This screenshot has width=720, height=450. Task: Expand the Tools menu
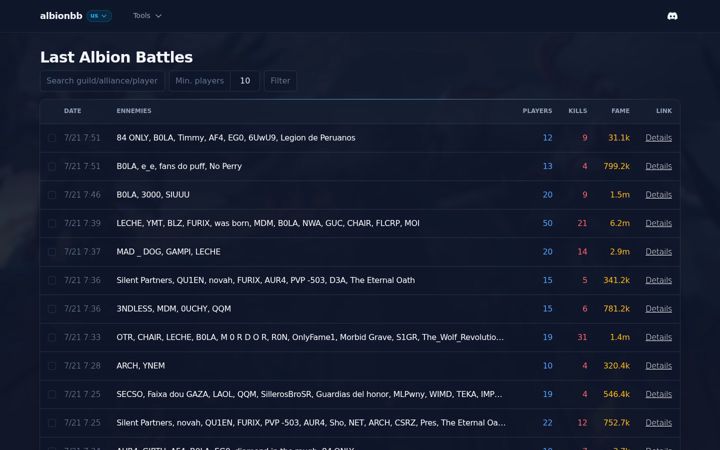point(147,16)
